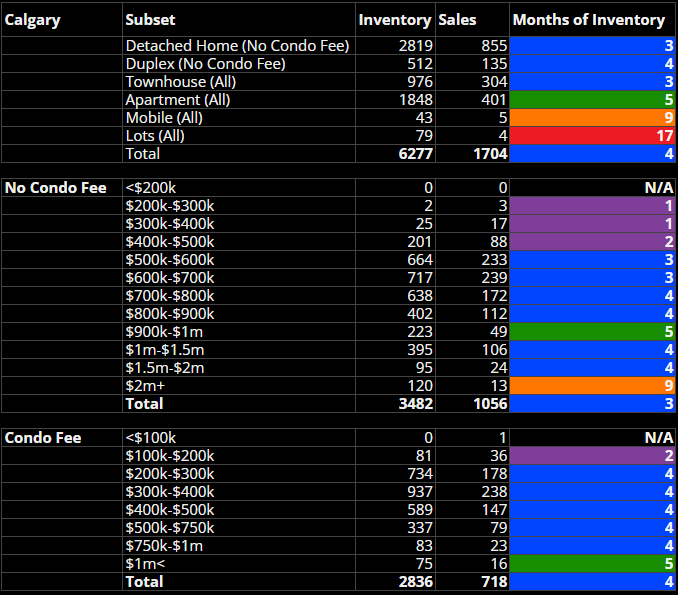
Task: Click the green months cell for $900k-$1m
Action: [x=592, y=331]
